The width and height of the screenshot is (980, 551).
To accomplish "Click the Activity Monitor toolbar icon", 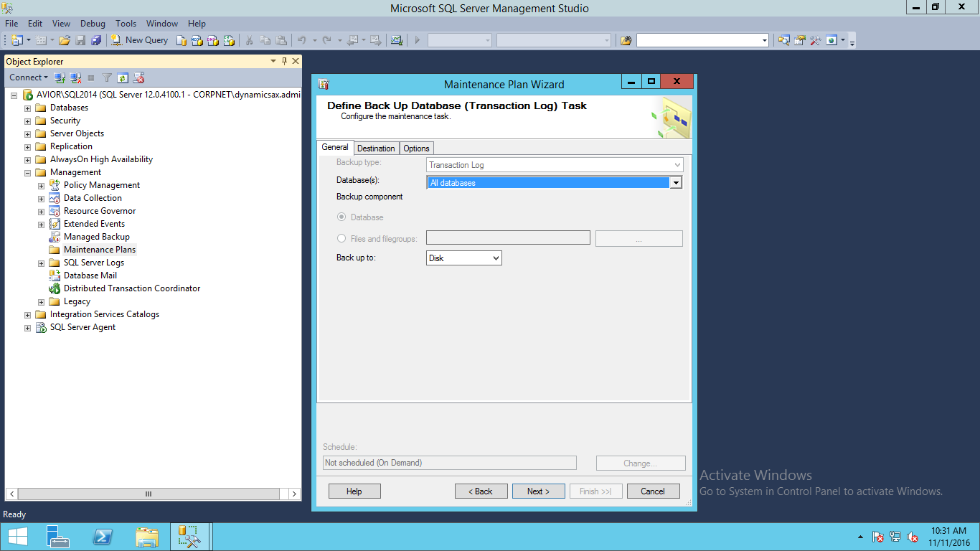I will [396, 40].
